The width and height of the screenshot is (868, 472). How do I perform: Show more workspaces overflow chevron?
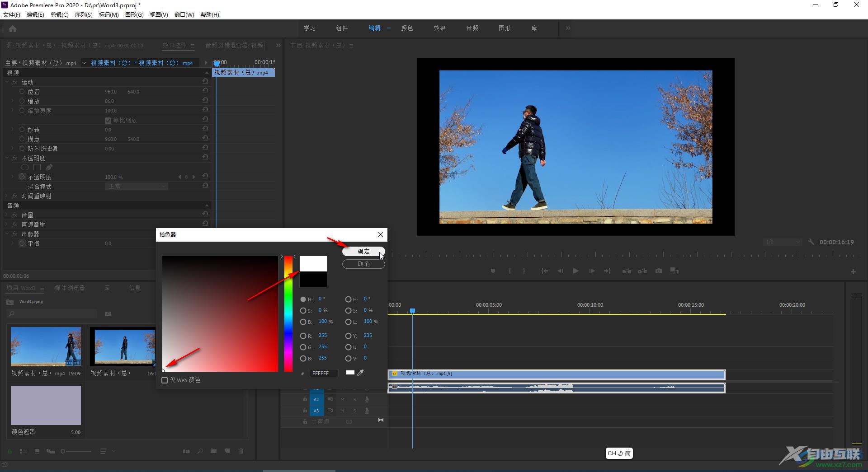[x=568, y=28]
